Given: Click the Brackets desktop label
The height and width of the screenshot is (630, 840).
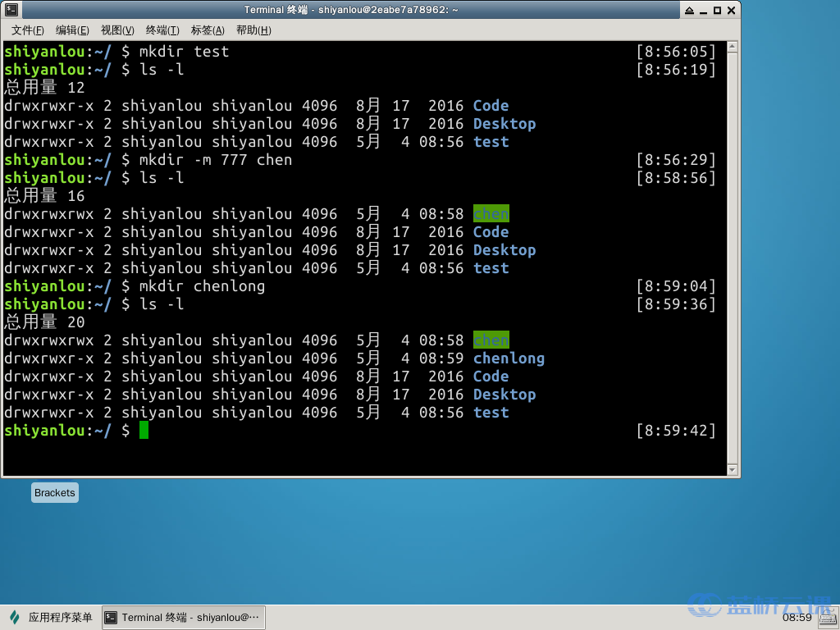Looking at the screenshot, I should tap(55, 493).
